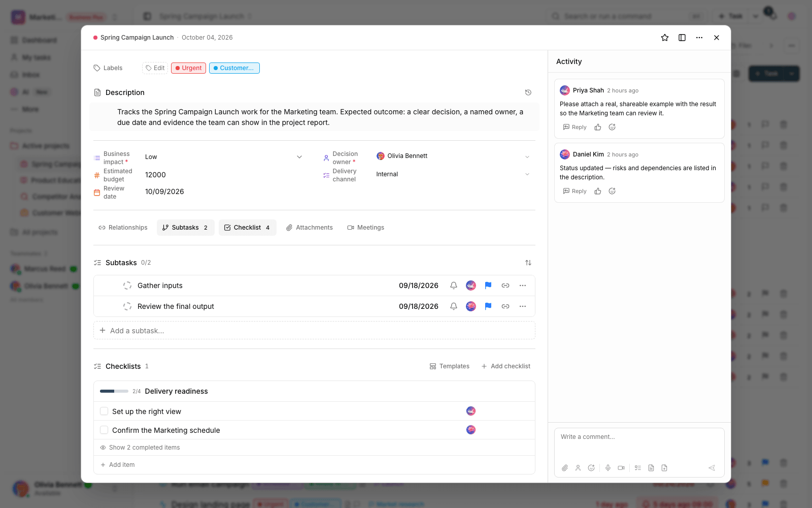Image resolution: width=812 pixels, height=508 pixels.
Task: Open Decision owner Olivia Bennett dropdown
Action: coord(453,156)
